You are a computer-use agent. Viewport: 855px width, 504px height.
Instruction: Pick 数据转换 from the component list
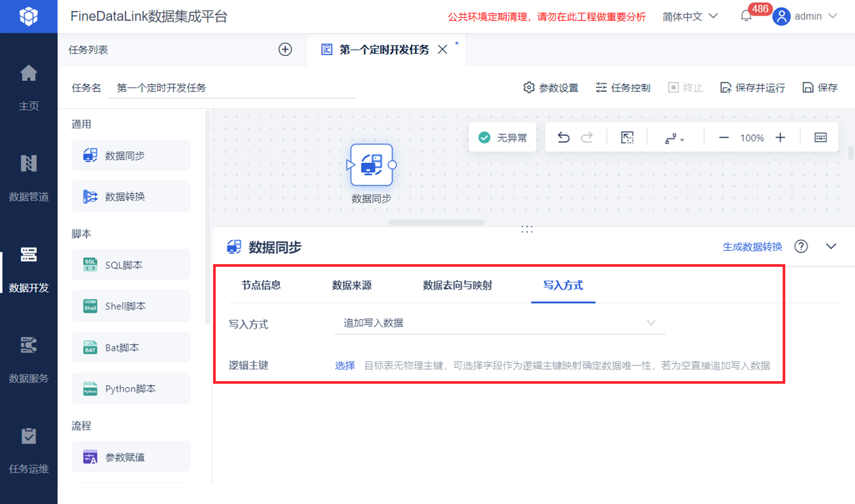pyautogui.click(x=131, y=196)
